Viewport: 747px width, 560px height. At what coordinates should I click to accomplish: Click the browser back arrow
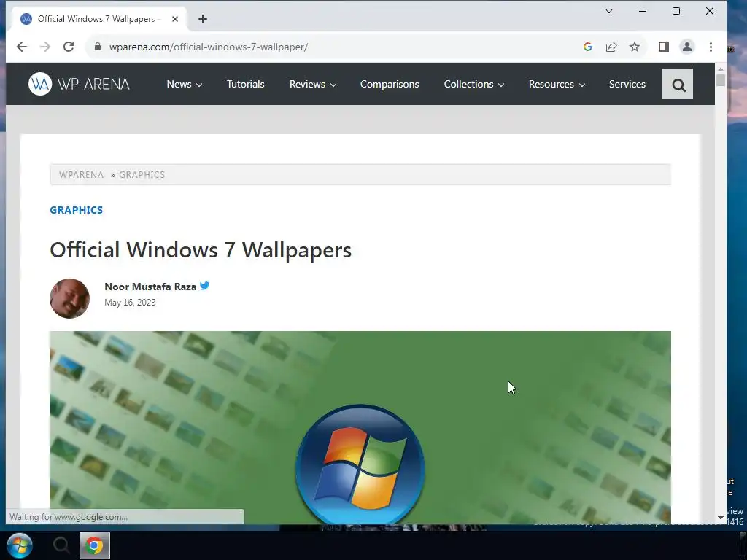pos(22,47)
